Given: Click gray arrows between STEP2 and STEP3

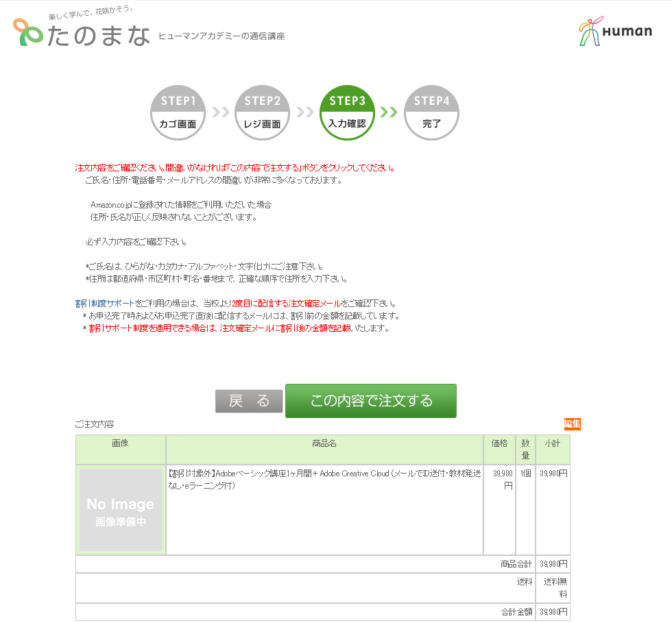Looking at the screenshot, I should coord(304,112).
